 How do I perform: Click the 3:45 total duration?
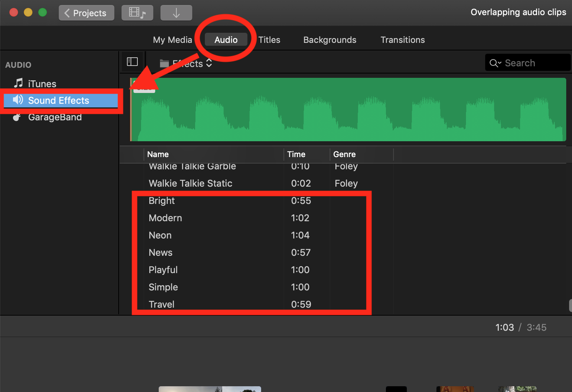(537, 328)
